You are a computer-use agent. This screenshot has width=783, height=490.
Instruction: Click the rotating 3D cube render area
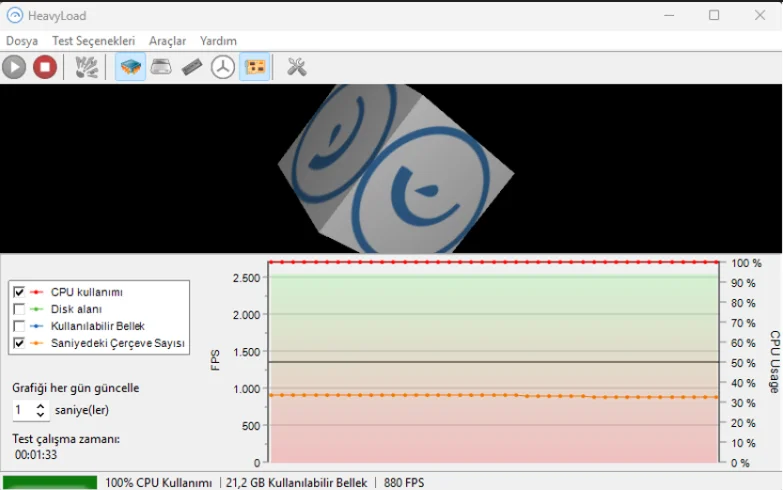pos(391,168)
